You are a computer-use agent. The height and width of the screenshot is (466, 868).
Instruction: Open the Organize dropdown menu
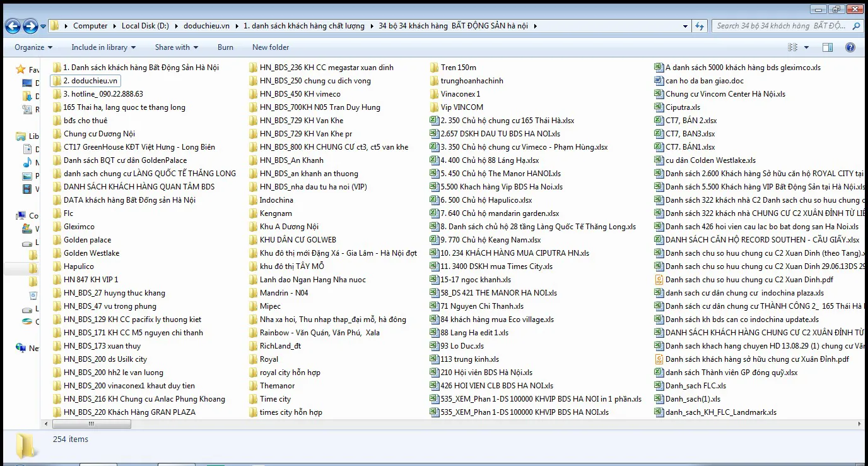pyautogui.click(x=33, y=47)
